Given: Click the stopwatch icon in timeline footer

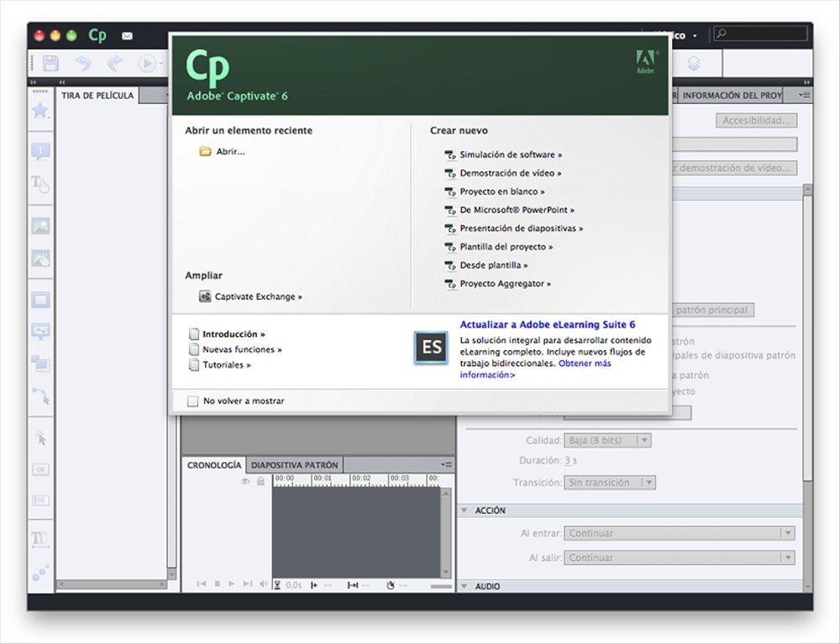Looking at the screenshot, I should 391,585.
